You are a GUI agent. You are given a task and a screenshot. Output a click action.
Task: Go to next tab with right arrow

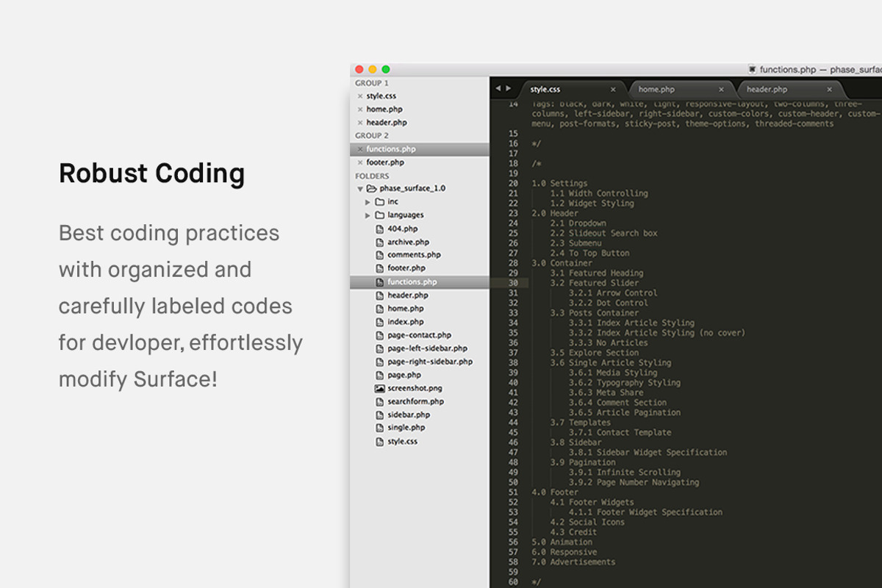point(507,89)
